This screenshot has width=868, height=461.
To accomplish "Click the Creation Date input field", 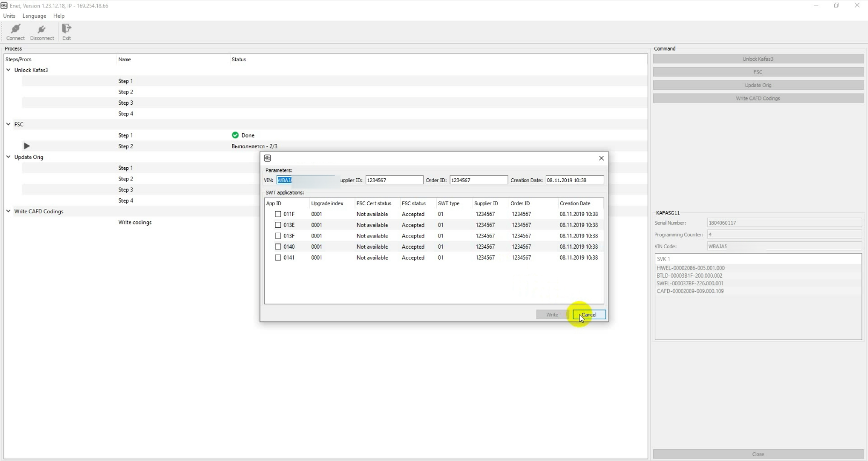I will click(575, 180).
